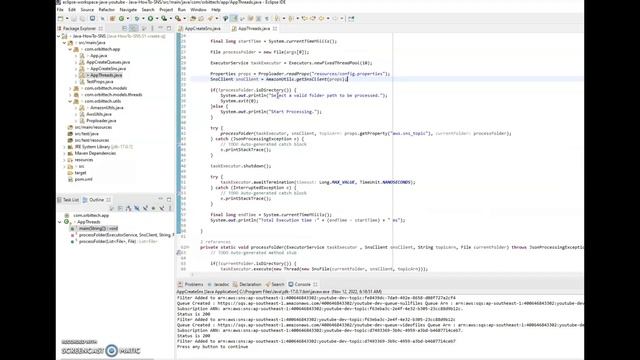The image size is (640, 360).
Task: Click the New toolbar icon
Action: [x=60, y=19]
